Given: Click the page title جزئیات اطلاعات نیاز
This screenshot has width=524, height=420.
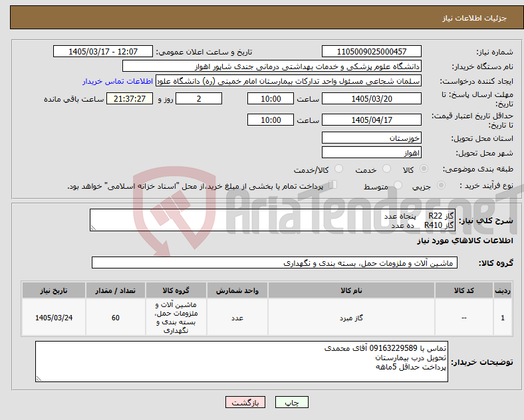Looking at the screenshot, I should tap(474, 18).
